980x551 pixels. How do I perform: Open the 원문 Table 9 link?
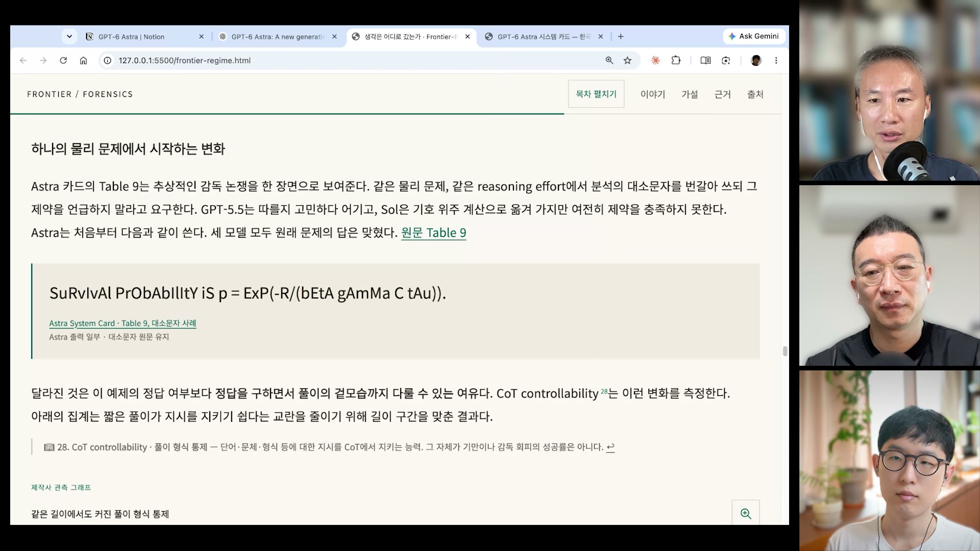coord(434,233)
